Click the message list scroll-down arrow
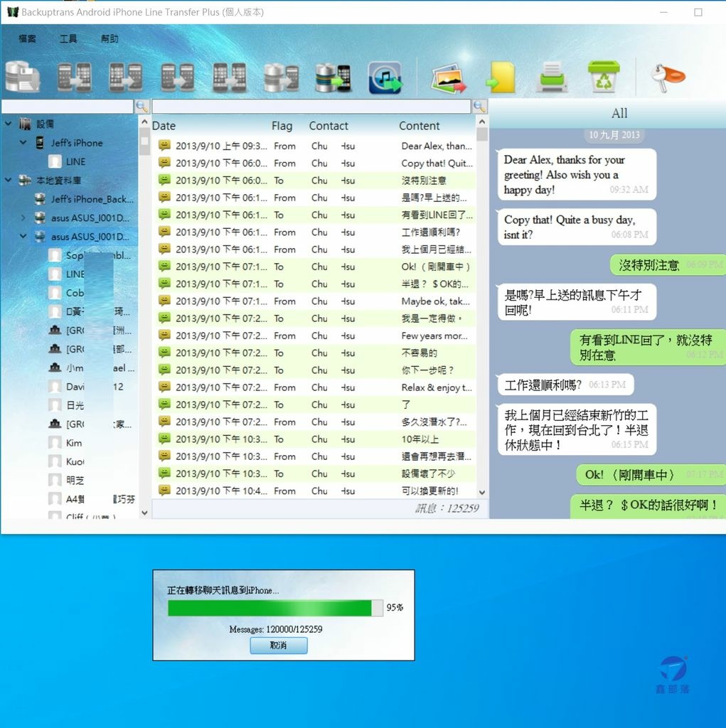This screenshot has width=726, height=728. [x=481, y=492]
